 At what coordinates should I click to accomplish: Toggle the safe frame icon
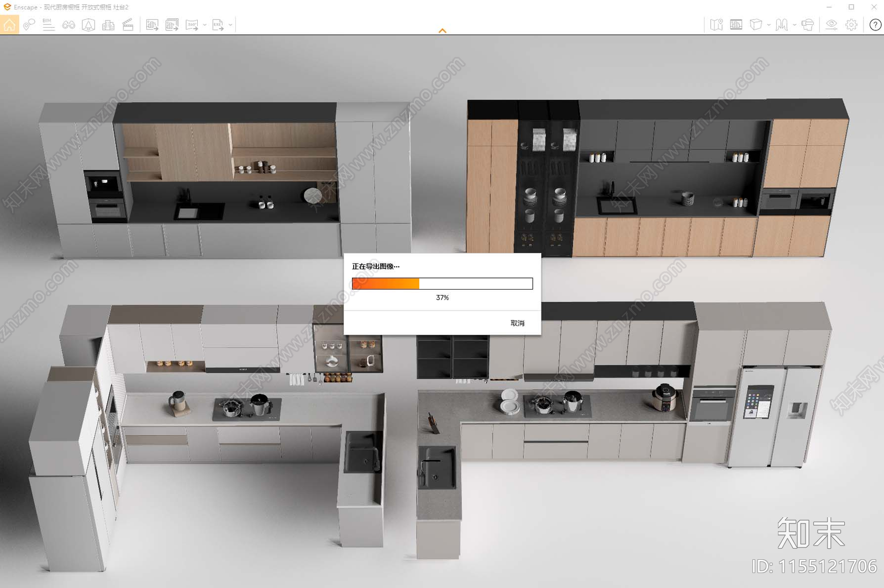click(736, 25)
